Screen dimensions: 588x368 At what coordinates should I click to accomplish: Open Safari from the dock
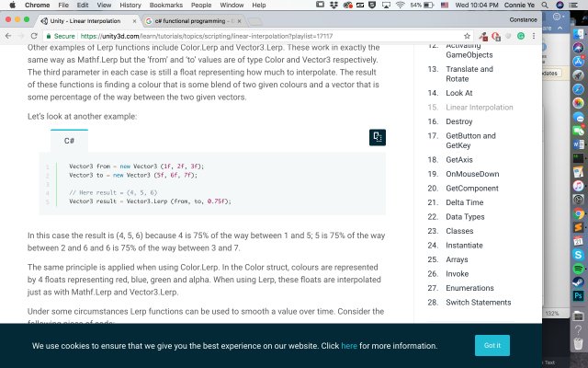(578, 89)
